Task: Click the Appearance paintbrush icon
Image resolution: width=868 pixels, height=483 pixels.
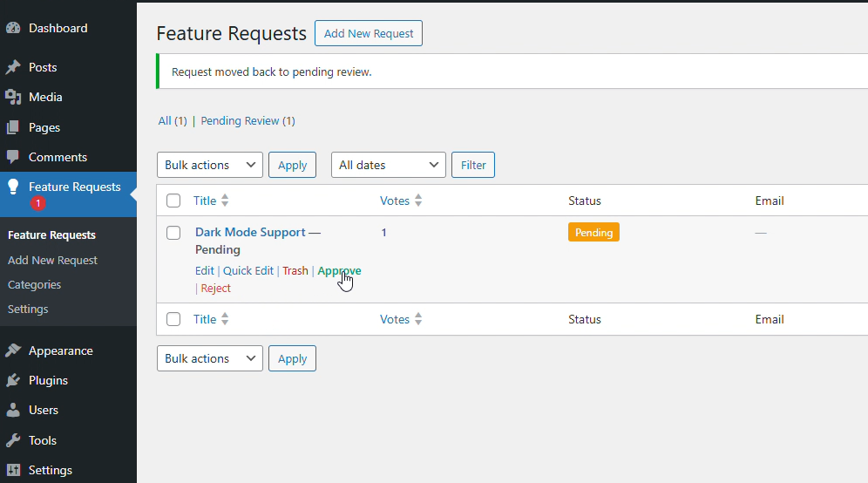Action: pyautogui.click(x=13, y=350)
